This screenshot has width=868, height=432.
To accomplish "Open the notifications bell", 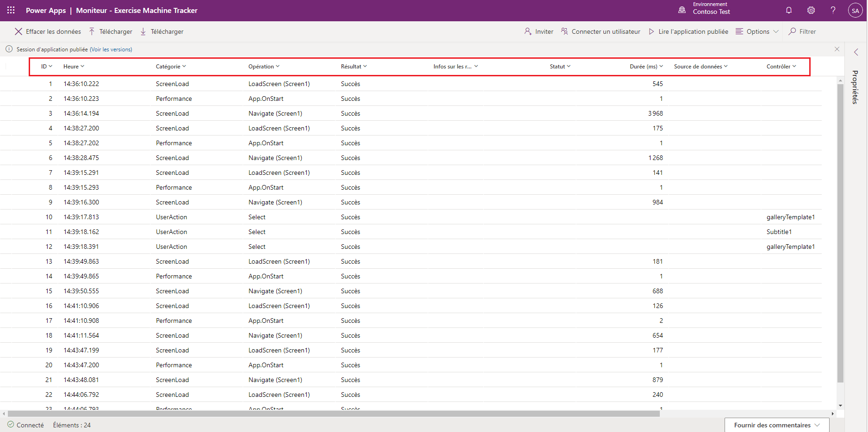I will [789, 10].
